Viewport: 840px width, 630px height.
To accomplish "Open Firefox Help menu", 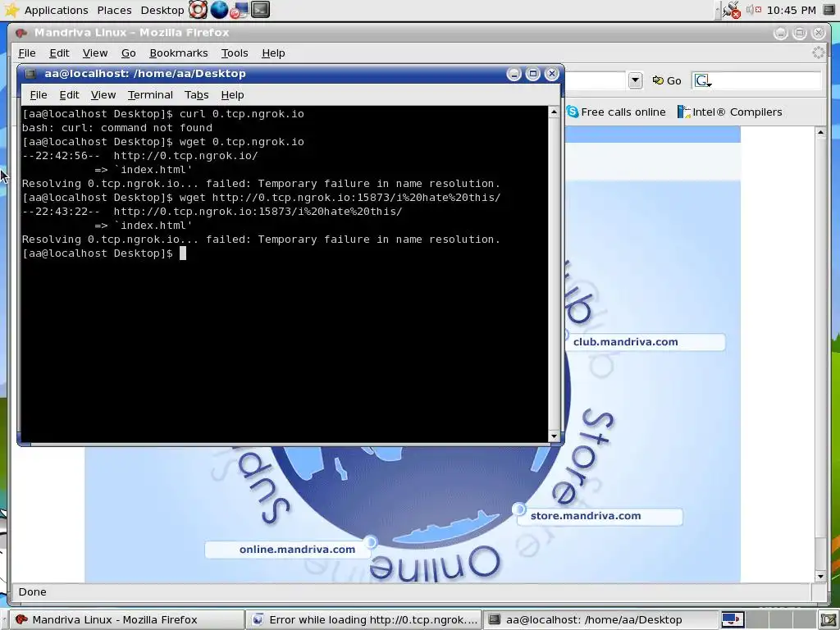I will tap(273, 53).
